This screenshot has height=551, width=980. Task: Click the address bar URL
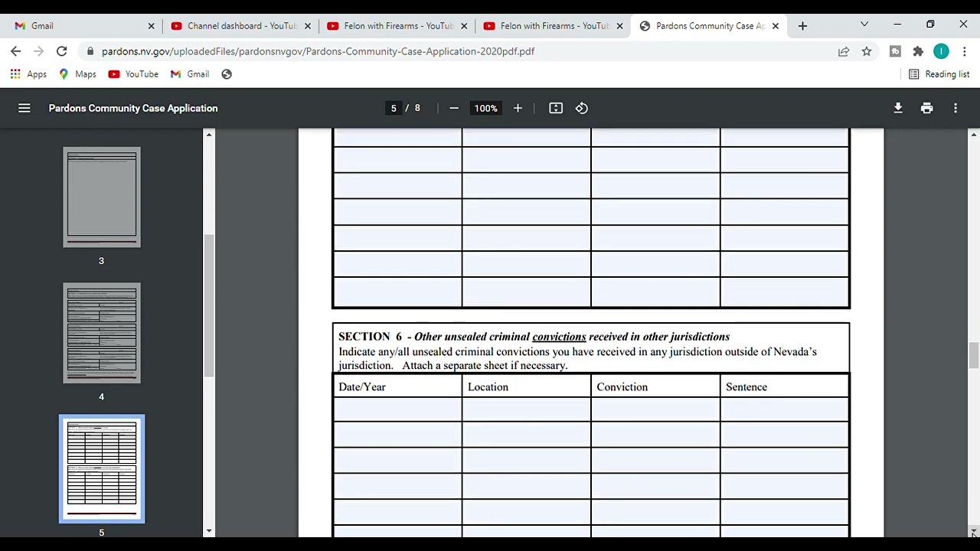point(318,51)
